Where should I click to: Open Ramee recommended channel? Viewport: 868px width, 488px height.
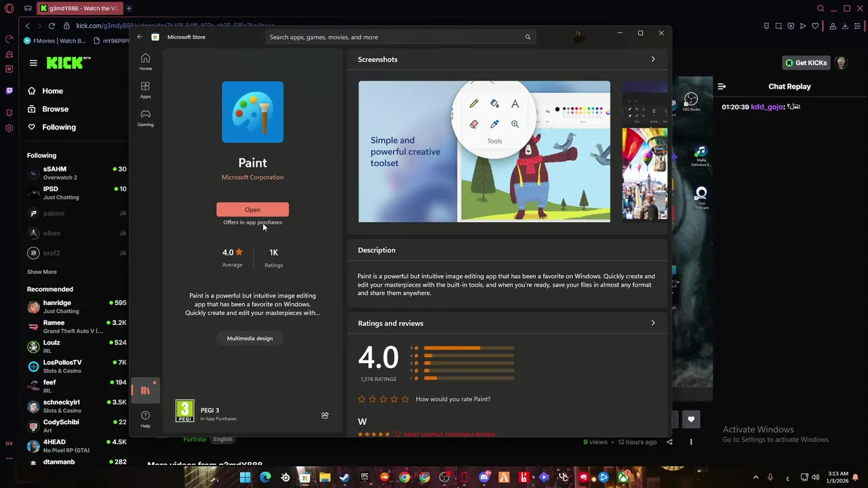coord(77,327)
